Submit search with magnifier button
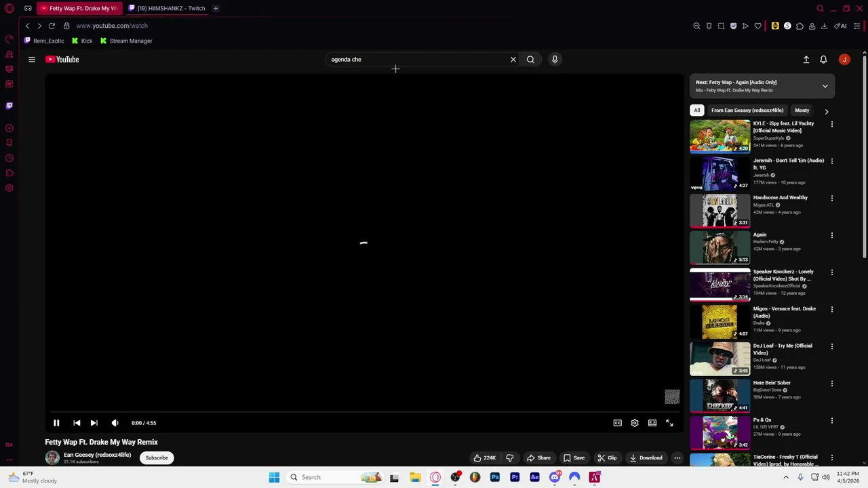 [x=530, y=60]
